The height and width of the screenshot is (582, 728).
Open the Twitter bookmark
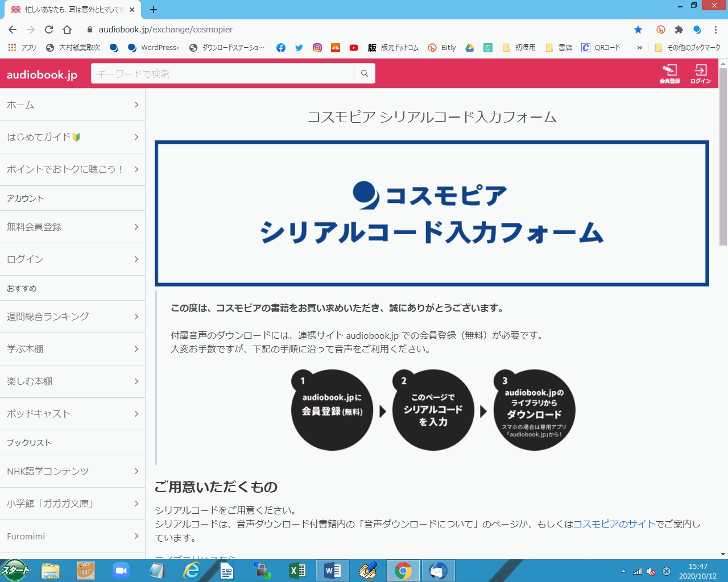click(299, 48)
